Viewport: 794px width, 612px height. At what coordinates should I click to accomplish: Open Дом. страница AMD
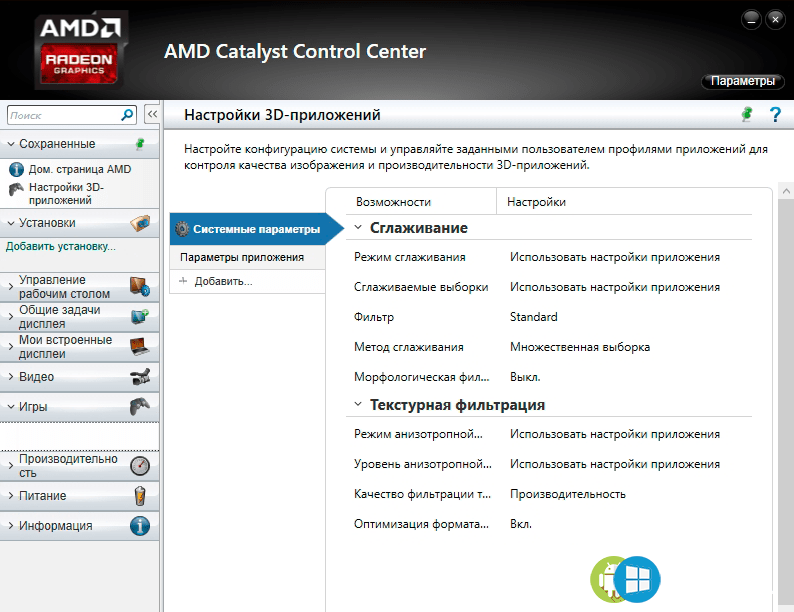pos(80,169)
